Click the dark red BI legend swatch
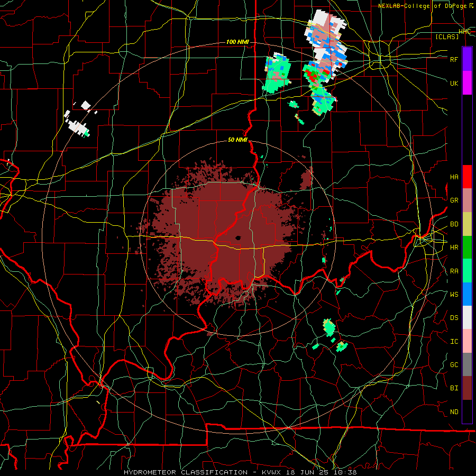 click(467, 388)
